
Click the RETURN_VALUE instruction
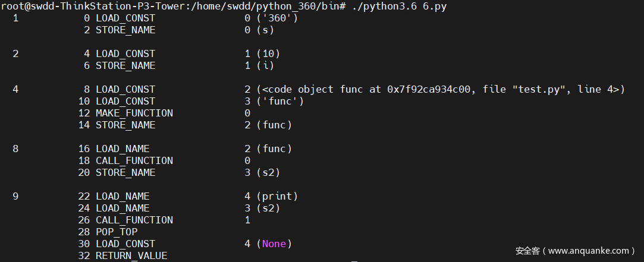point(131,255)
